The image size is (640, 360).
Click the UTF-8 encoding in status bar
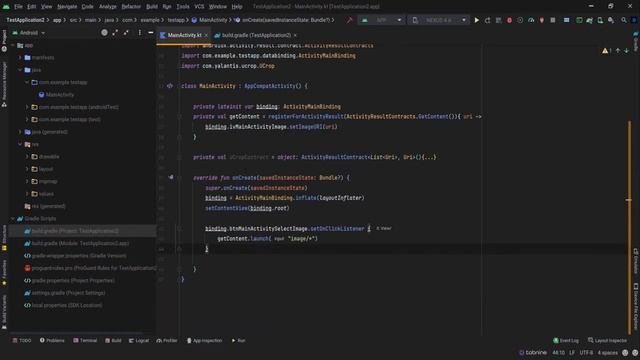pos(586,353)
